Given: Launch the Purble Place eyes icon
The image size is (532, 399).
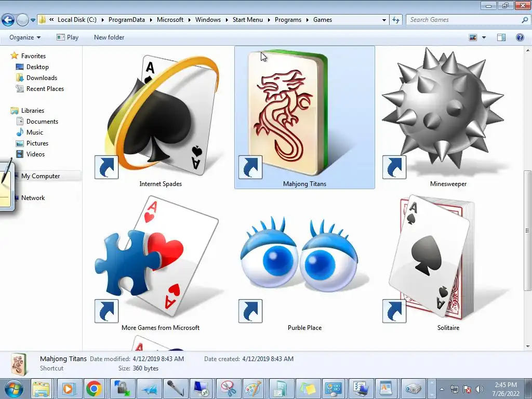Looking at the screenshot, I should point(304,261).
